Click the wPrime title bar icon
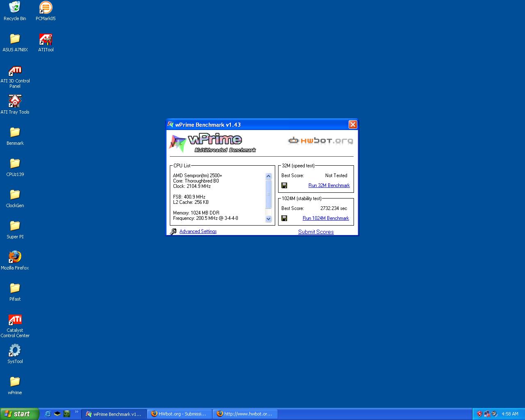 (x=171, y=124)
